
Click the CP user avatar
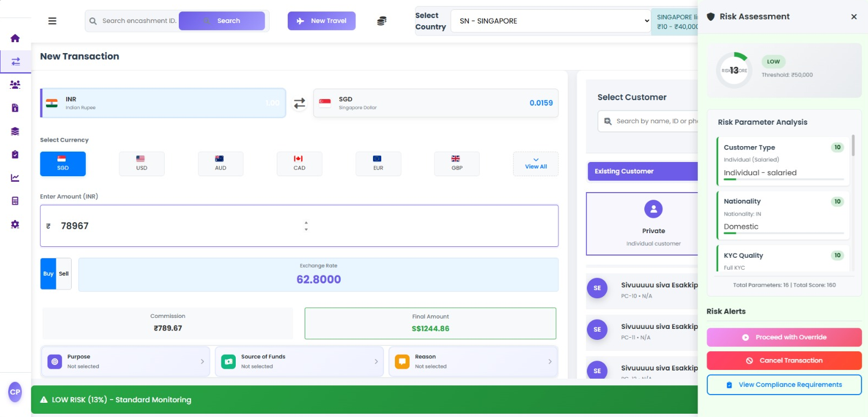[15, 392]
